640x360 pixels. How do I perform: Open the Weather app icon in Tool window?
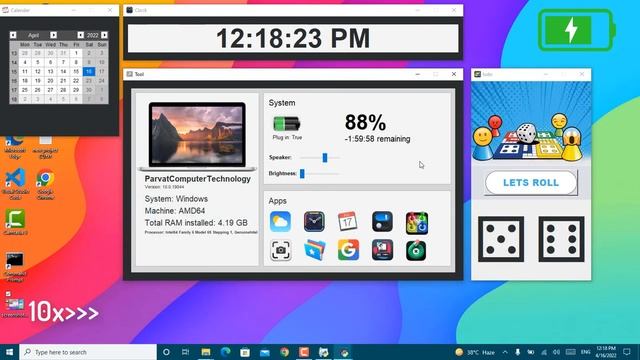click(280, 222)
